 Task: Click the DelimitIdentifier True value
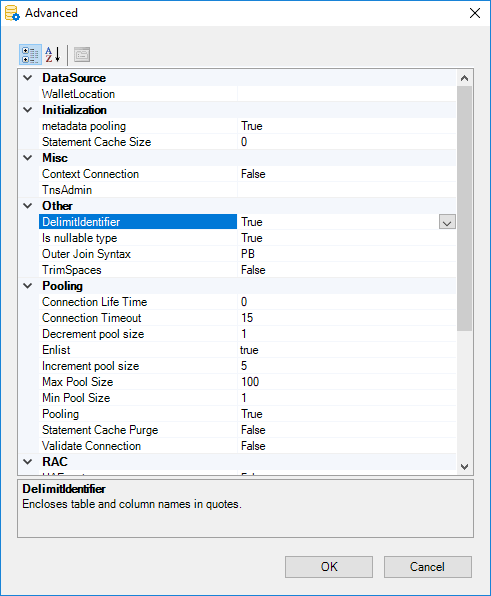338,222
